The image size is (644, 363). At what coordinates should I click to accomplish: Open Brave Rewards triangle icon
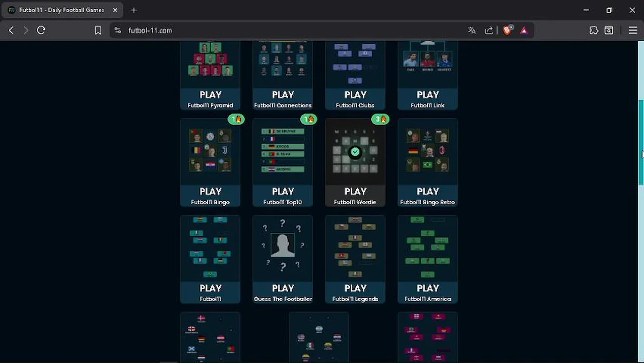[524, 30]
